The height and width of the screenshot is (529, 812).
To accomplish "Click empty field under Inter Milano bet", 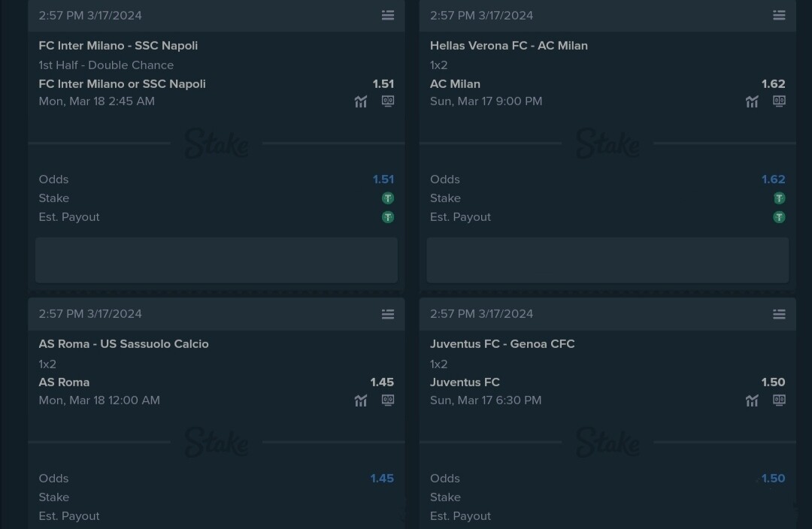I will click(x=217, y=260).
